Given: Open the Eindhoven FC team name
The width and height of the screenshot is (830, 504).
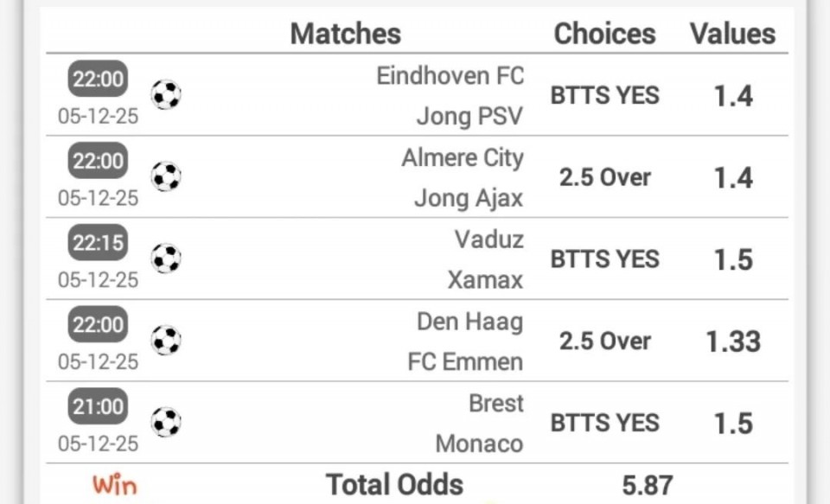Looking at the screenshot, I should click(x=450, y=76).
